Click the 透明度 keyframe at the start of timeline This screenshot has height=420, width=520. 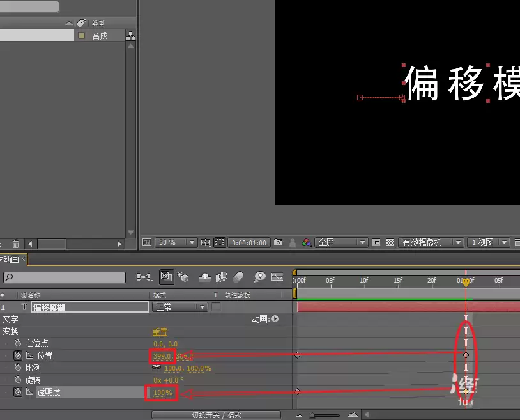(297, 392)
